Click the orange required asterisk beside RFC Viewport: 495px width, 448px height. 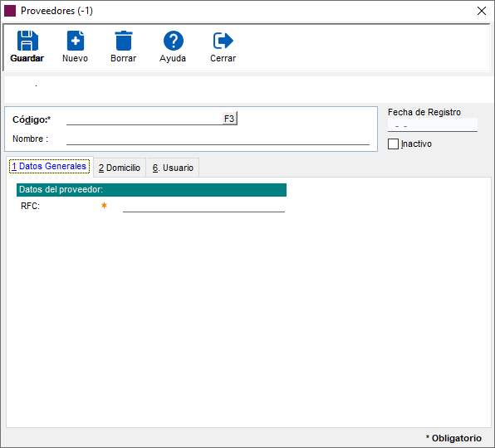(104, 206)
